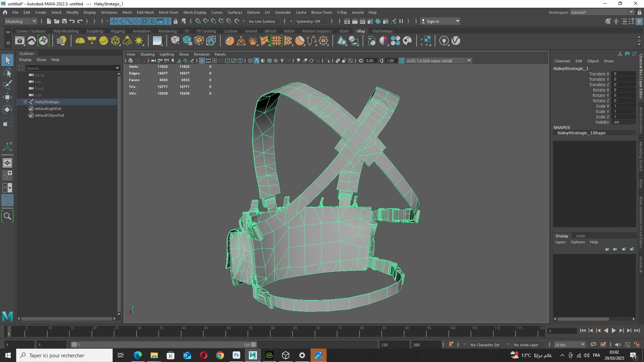Open the ACES color space dropdown

point(438,61)
